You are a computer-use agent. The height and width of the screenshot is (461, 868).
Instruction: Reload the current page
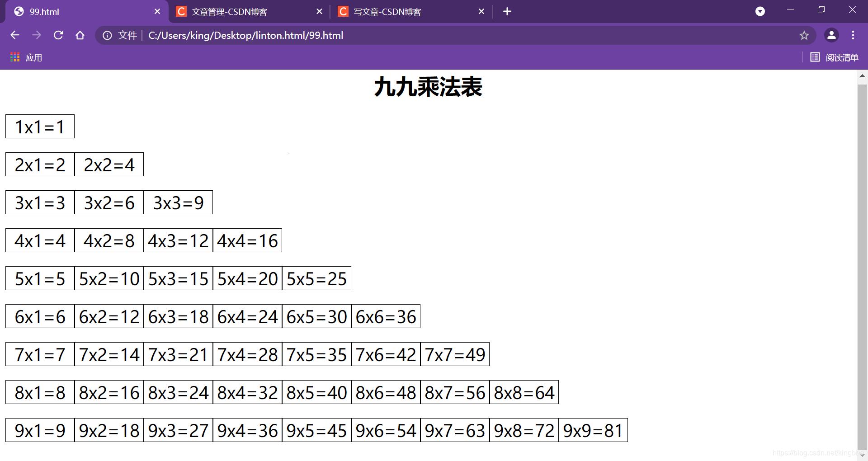click(x=58, y=35)
